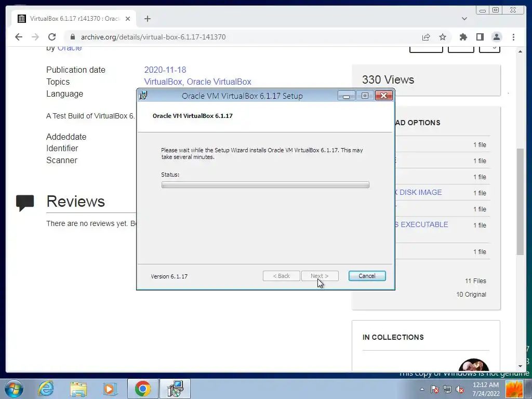Click the Action Center flag icon
Viewport: 532px width, 399px height.
435,389
